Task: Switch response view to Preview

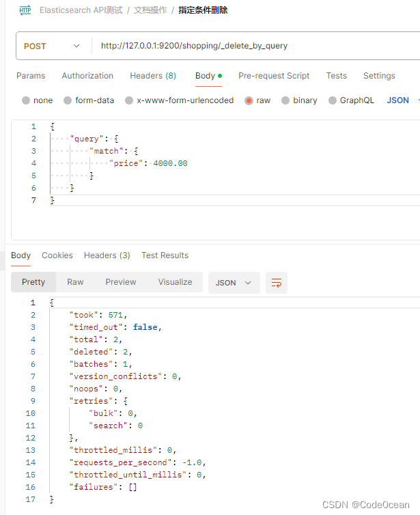Action: click(x=121, y=282)
